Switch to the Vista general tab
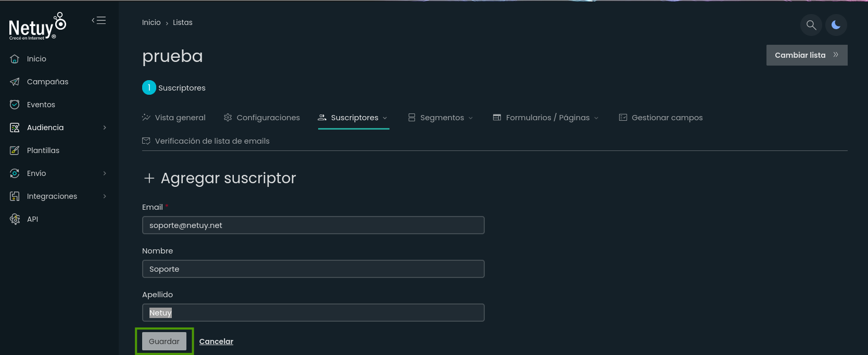 pos(174,118)
